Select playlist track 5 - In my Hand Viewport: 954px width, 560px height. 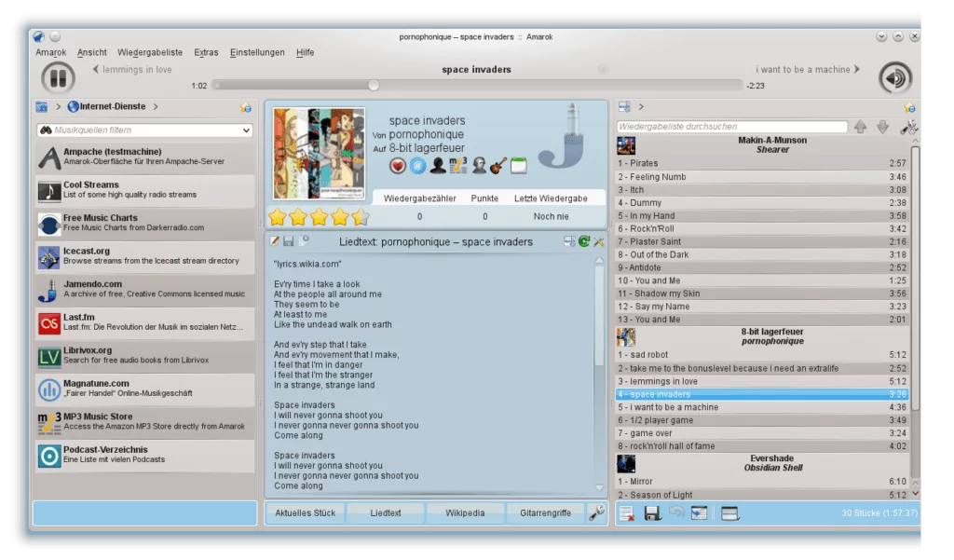[x=762, y=216]
